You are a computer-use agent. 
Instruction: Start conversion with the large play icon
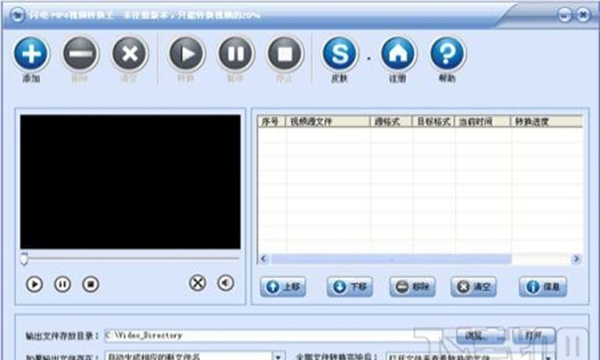[x=187, y=54]
